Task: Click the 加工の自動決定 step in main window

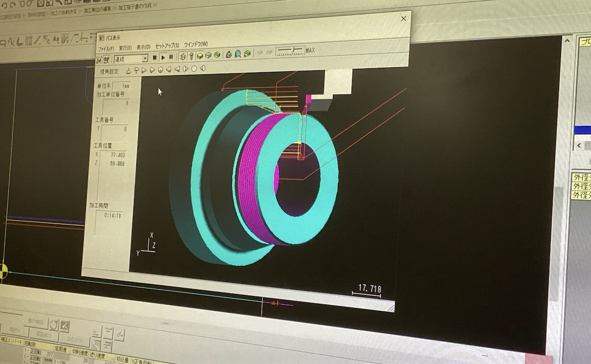Action: click(64, 11)
